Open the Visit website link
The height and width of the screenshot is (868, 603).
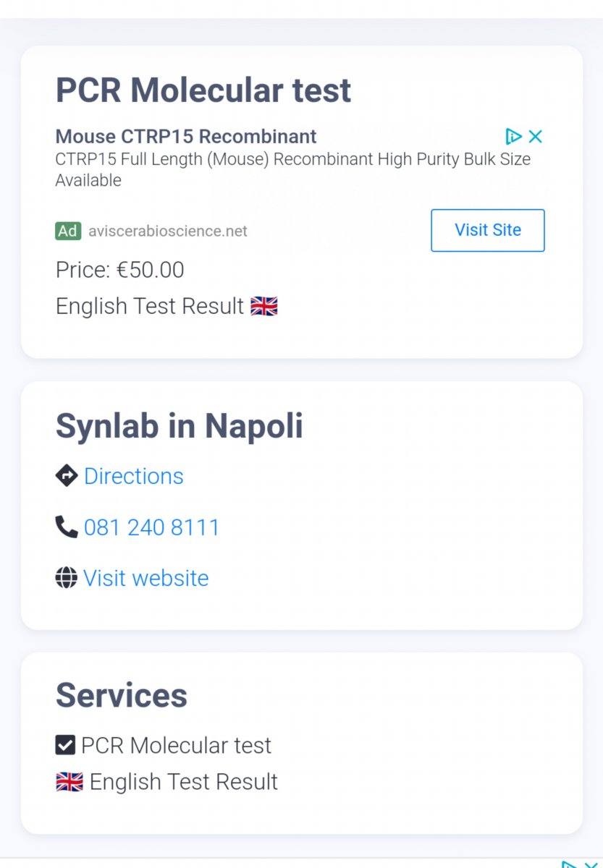tap(146, 578)
